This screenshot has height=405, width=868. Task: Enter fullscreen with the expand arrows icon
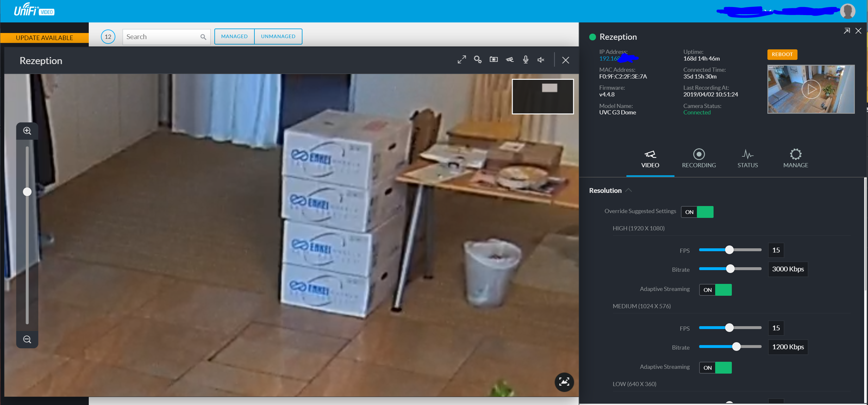click(462, 60)
